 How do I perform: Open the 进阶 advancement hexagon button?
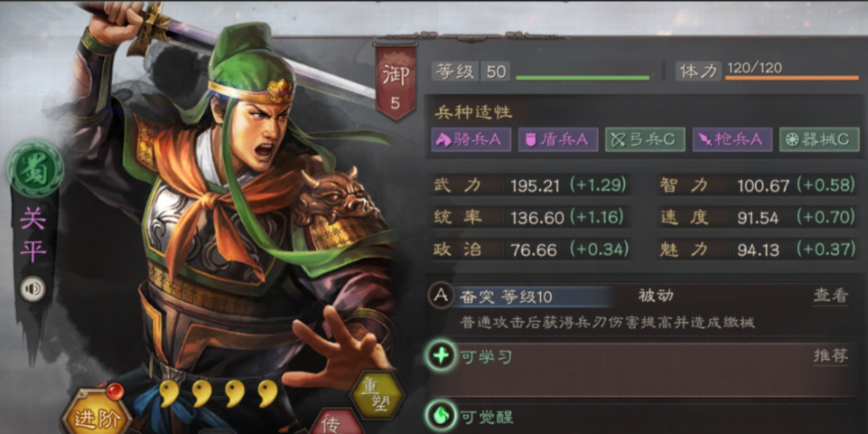tap(97, 412)
